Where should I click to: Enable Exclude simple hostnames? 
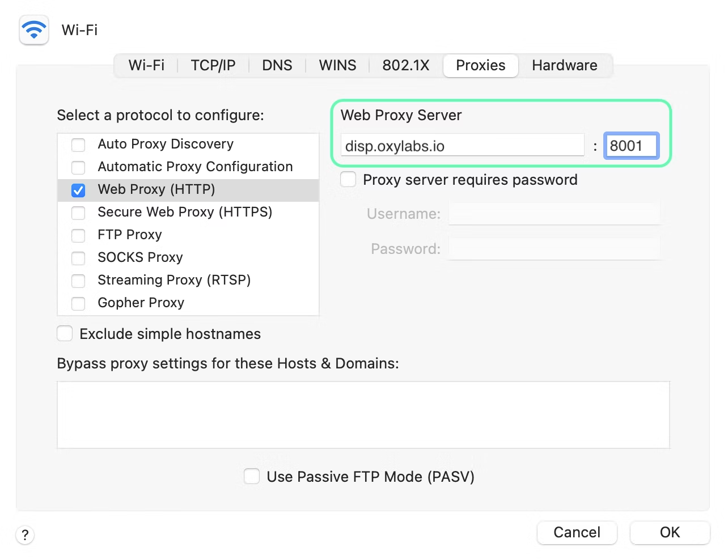click(64, 334)
